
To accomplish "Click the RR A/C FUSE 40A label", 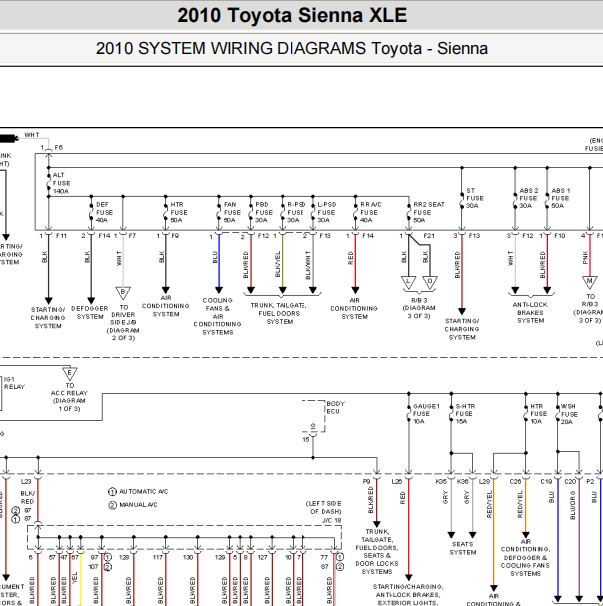I will (371, 212).
